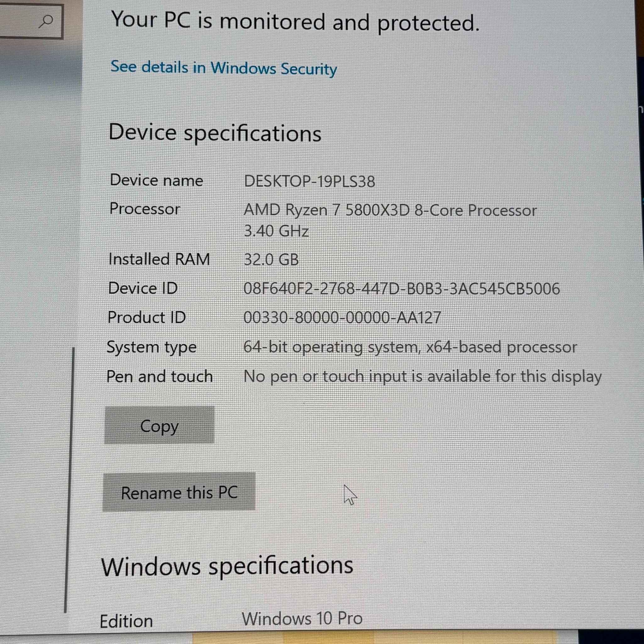Viewport: 644px width, 644px height.
Task: Click the Device ID label
Action: 143,288
